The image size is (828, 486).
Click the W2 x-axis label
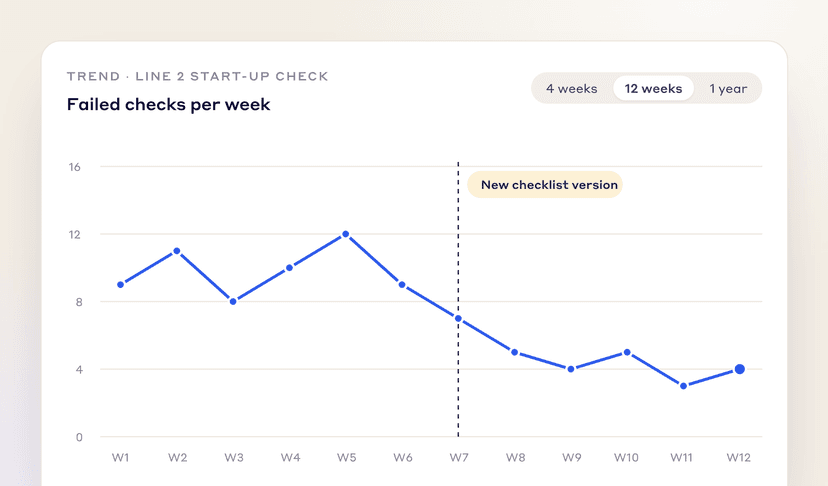[x=177, y=457]
